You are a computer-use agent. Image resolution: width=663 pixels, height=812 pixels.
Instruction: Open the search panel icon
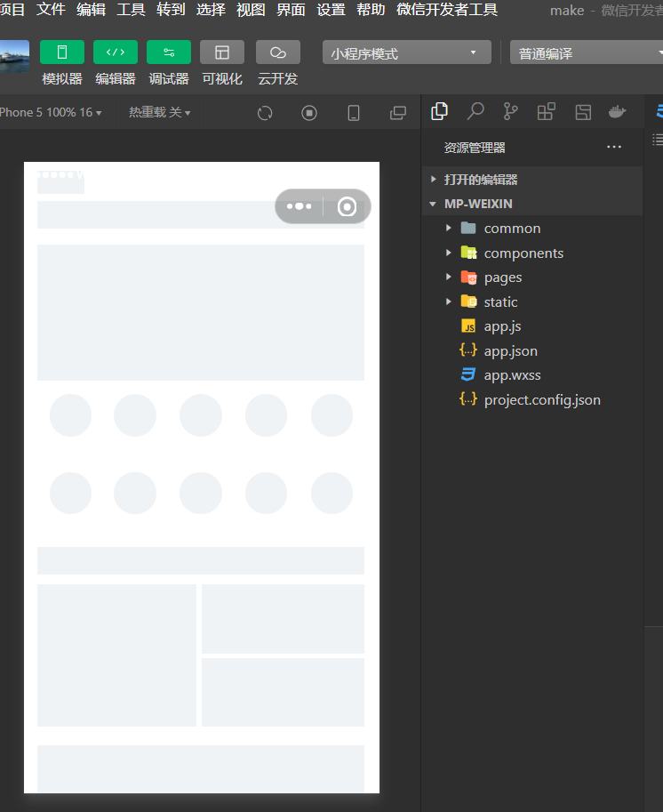pos(475,111)
